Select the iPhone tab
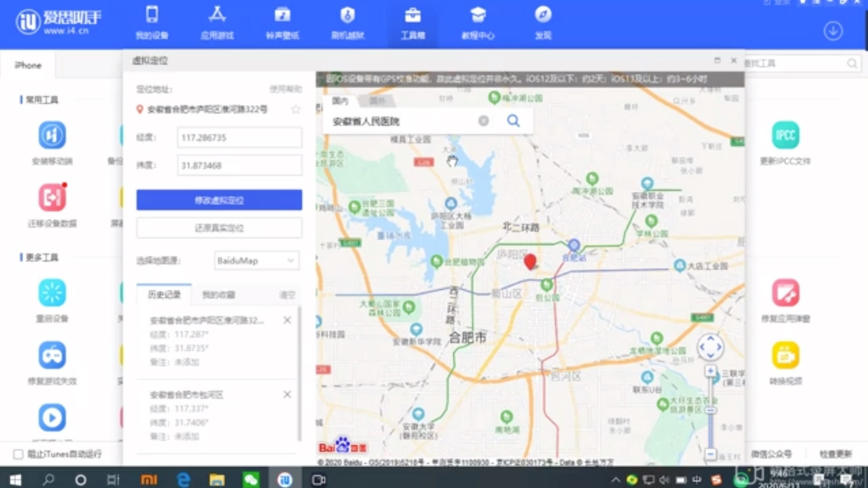Image resolution: width=868 pixels, height=488 pixels. coord(28,65)
